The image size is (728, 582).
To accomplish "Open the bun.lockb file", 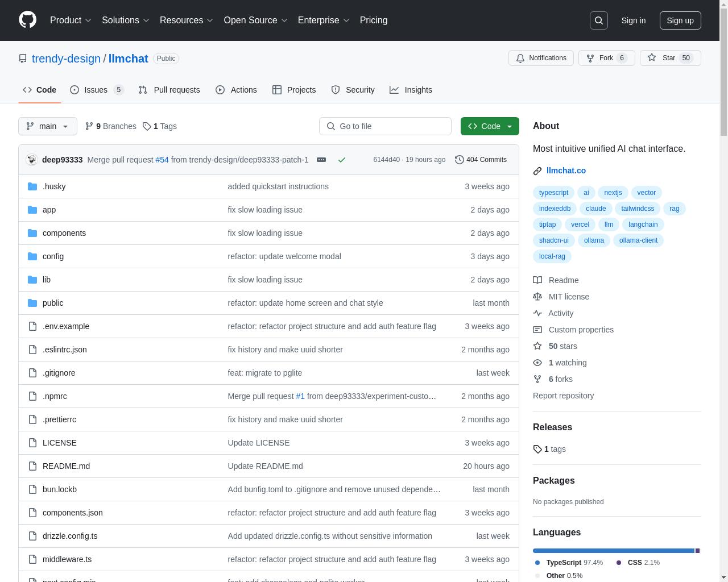I will tap(60, 489).
